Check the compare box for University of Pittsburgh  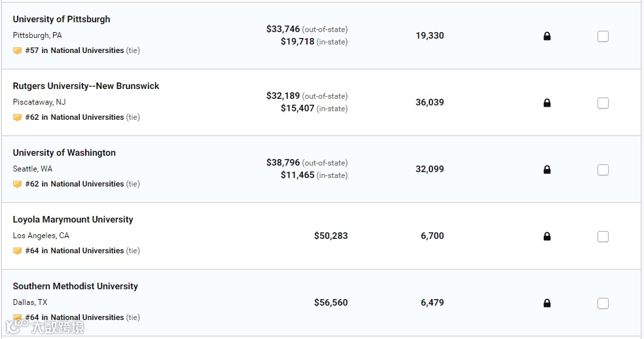point(603,37)
